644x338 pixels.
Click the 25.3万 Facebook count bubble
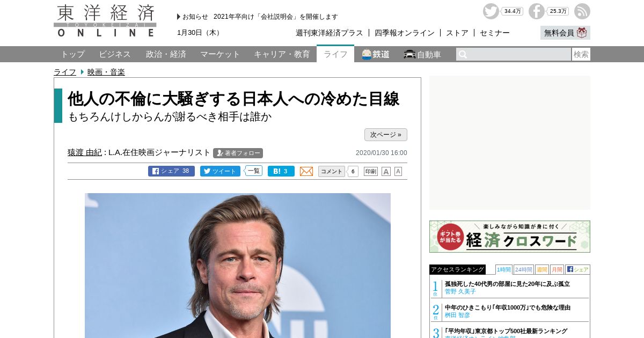[x=558, y=11]
